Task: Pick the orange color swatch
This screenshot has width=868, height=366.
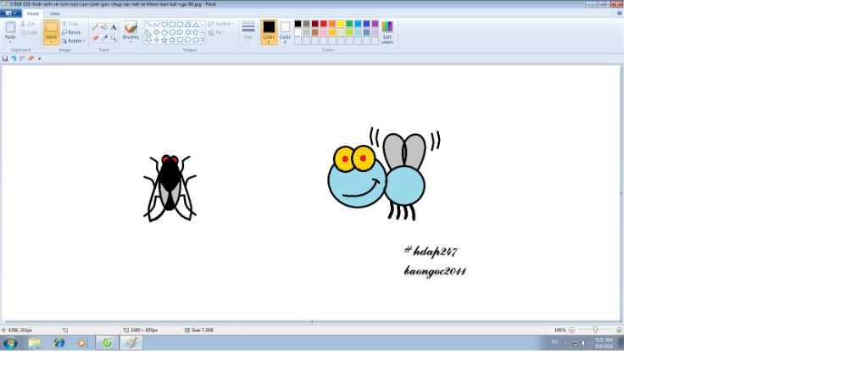Action: [x=332, y=24]
